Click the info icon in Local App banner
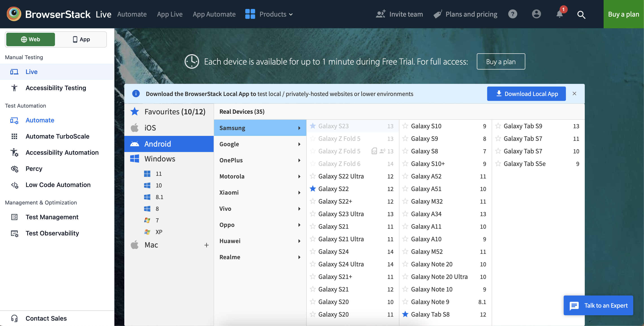 136,94
